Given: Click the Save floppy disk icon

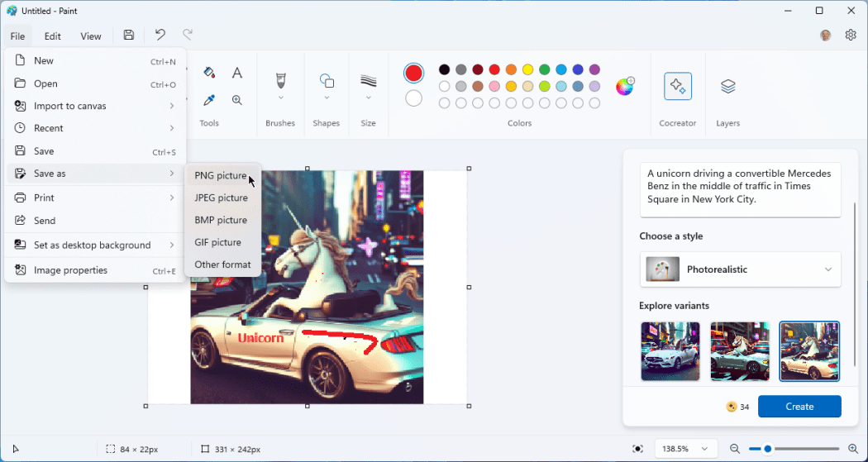Looking at the screenshot, I should pos(129,35).
